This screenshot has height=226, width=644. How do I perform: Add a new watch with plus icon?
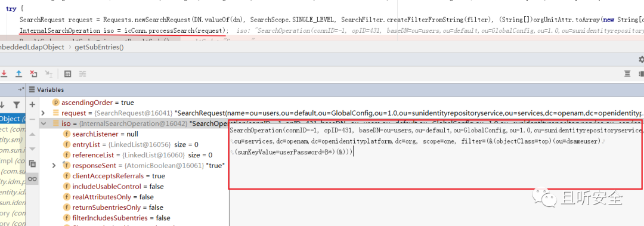32,104
